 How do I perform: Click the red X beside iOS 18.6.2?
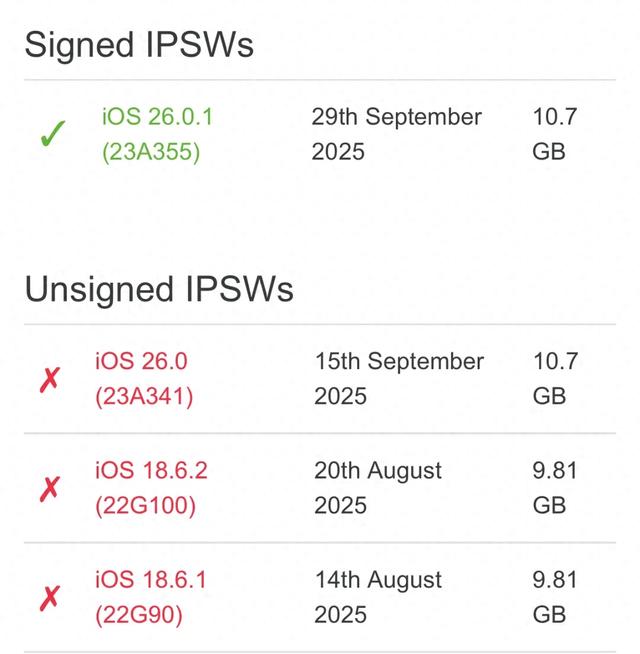tap(50, 489)
